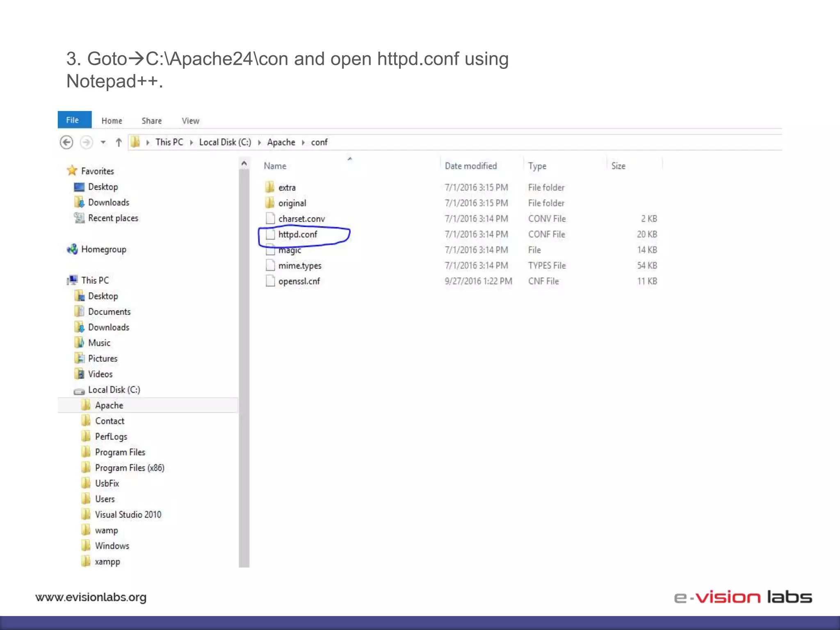Select the magic file
This screenshot has height=630, width=840.
coord(290,250)
